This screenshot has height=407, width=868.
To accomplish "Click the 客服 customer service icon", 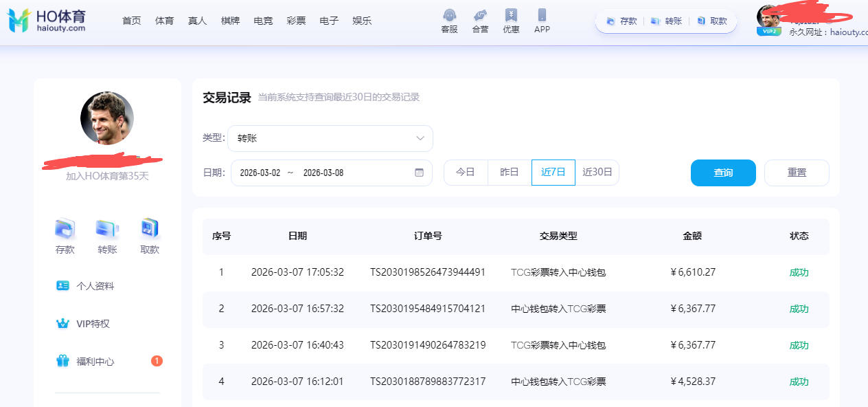I will tap(449, 16).
